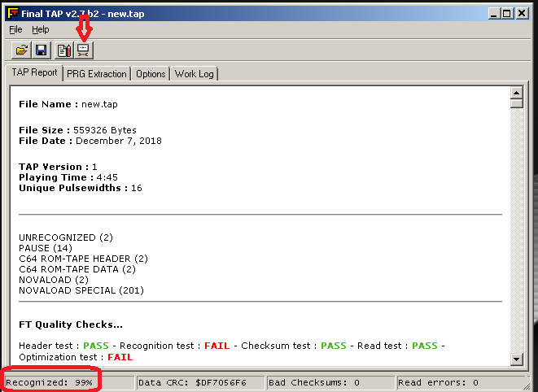
Task: Switch to the TAP Report tab
Action: coord(34,72)
